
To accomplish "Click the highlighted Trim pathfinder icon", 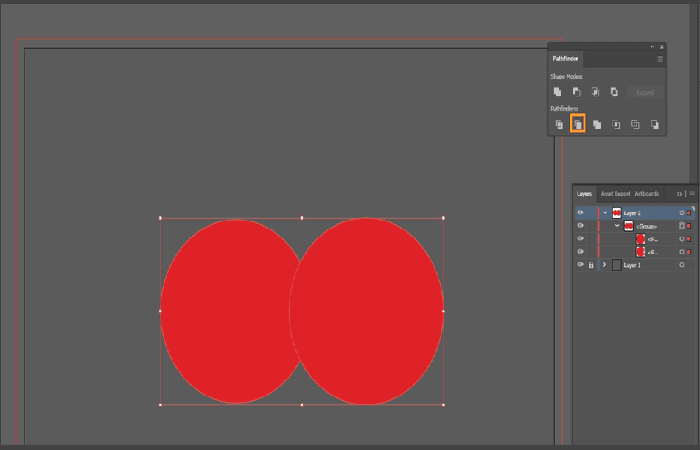I will (x=578, y=124).
